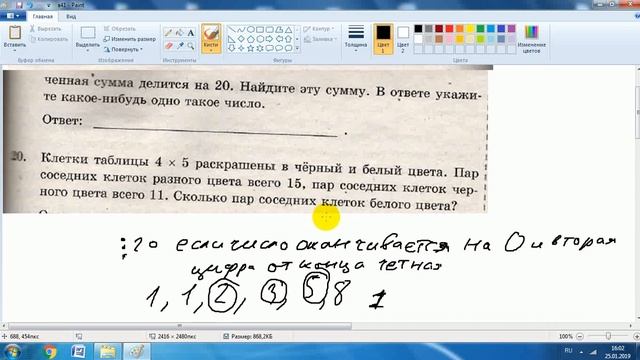Image resolution: width=640 pixels, height=360 pixels.
Task: Open Изменение цветов edit colors dialog
Action: pyautogui.click(x=531, y=39)
